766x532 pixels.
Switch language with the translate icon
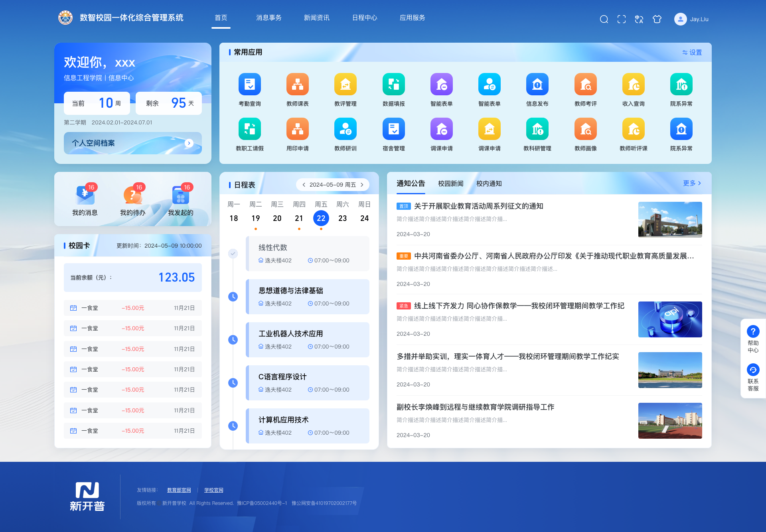[x=639, y=19]
